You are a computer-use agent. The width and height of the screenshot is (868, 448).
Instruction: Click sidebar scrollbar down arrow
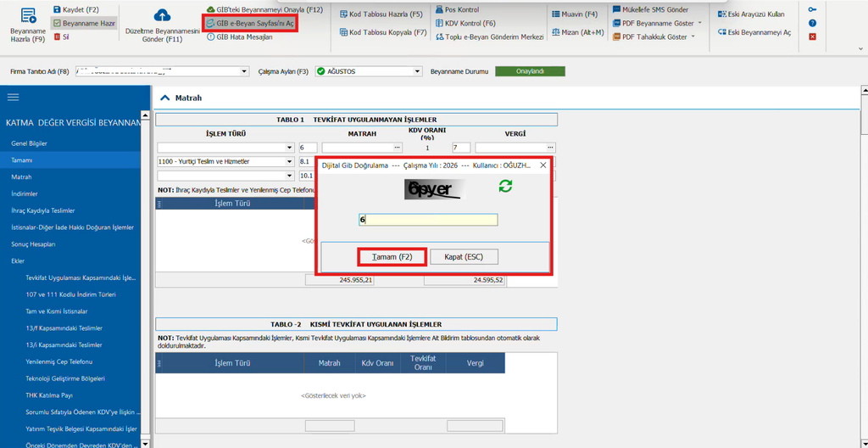(x=146, y=444)
